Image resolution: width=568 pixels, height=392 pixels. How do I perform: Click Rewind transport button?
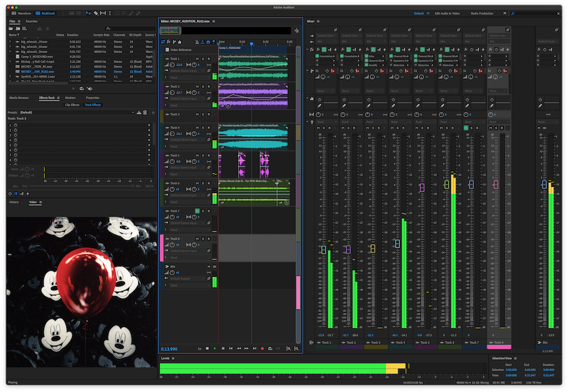[x=239, y=348]
